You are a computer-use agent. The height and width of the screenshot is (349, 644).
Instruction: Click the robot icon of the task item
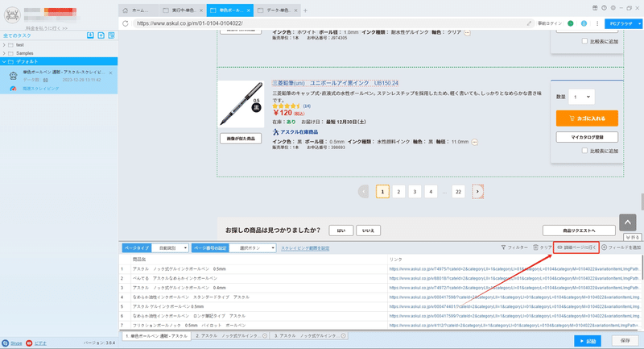click(x=14, y=76)
